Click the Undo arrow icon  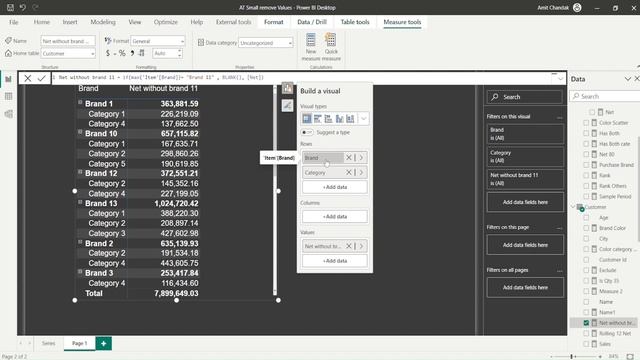pos(23,7)
